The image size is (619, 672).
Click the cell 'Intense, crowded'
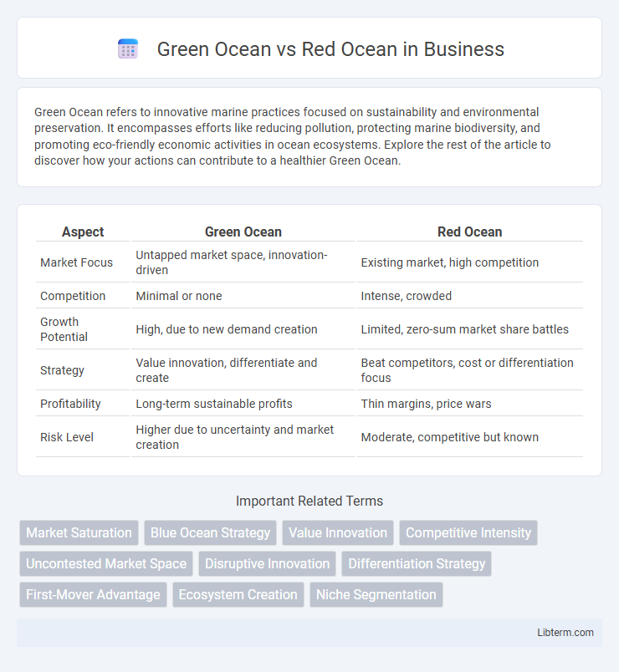click(x=470, y=296)
